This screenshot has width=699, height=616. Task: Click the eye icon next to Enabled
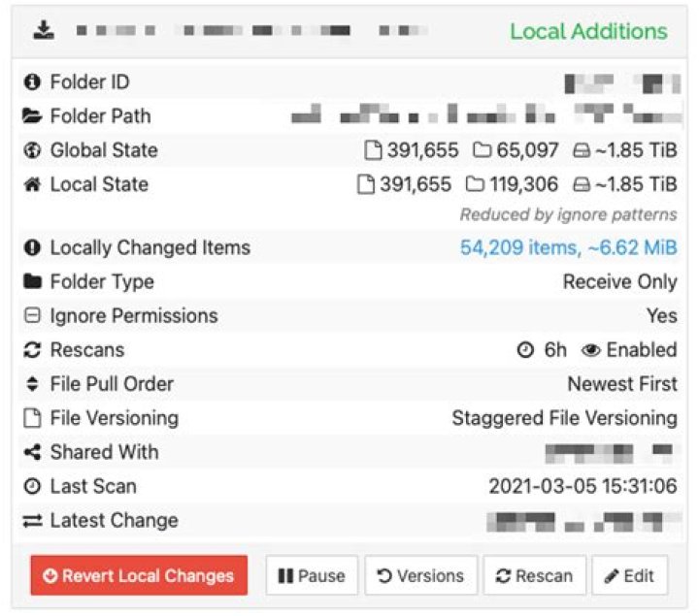tap(591, 350)
